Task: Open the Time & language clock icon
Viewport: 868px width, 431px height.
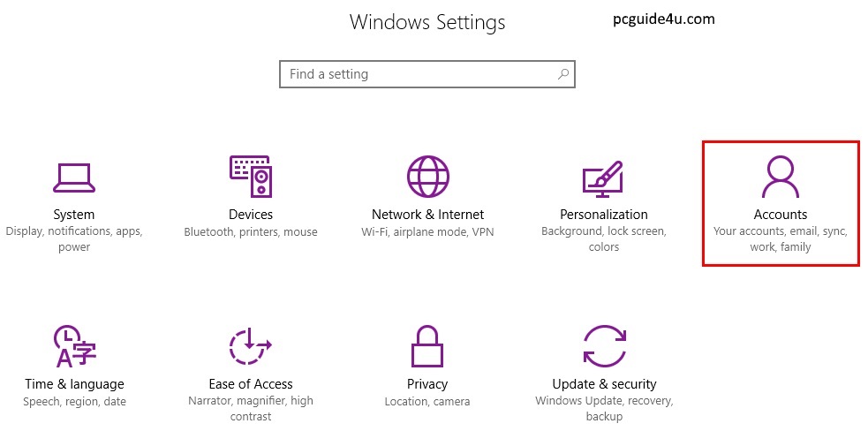Action: 74,346
